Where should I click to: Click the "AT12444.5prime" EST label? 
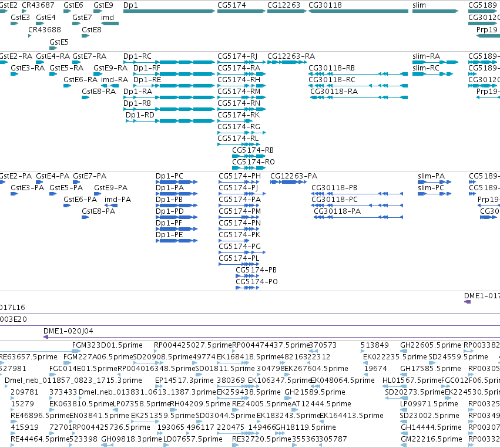321,404
